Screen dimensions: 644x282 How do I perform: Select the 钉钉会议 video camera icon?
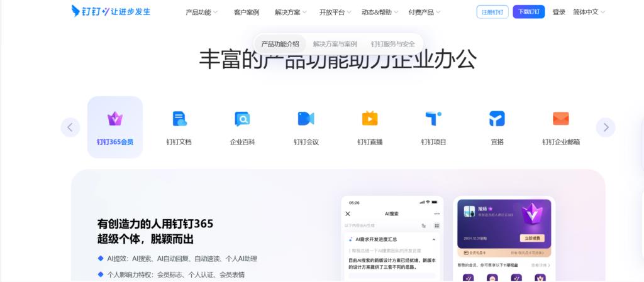(306, 119)
